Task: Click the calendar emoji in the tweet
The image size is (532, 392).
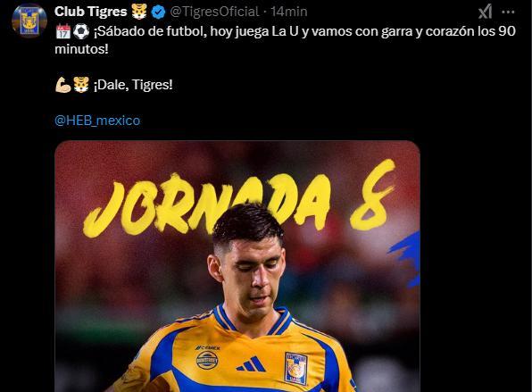Action: (63, 31)
